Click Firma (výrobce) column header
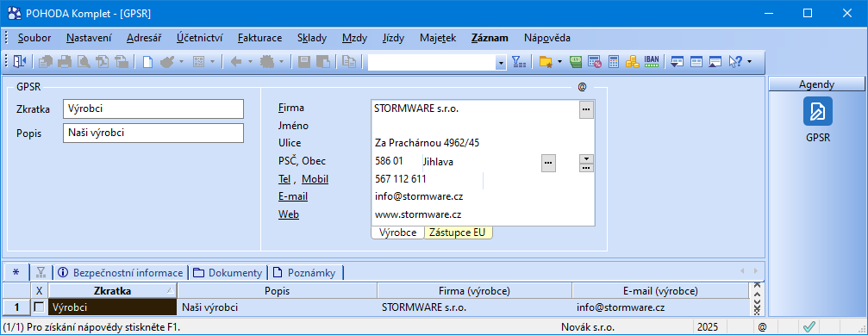The image size is (868, 335). click(474, 290)
